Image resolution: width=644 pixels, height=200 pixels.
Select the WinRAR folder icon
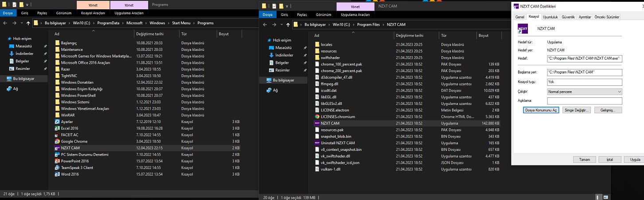(x=57, y=115)
